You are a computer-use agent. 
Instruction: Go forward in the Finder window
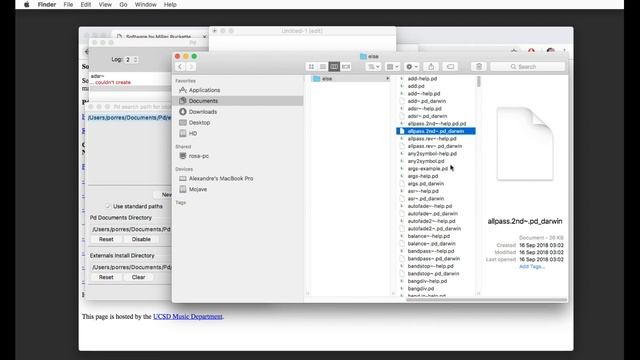coord(190,67)
